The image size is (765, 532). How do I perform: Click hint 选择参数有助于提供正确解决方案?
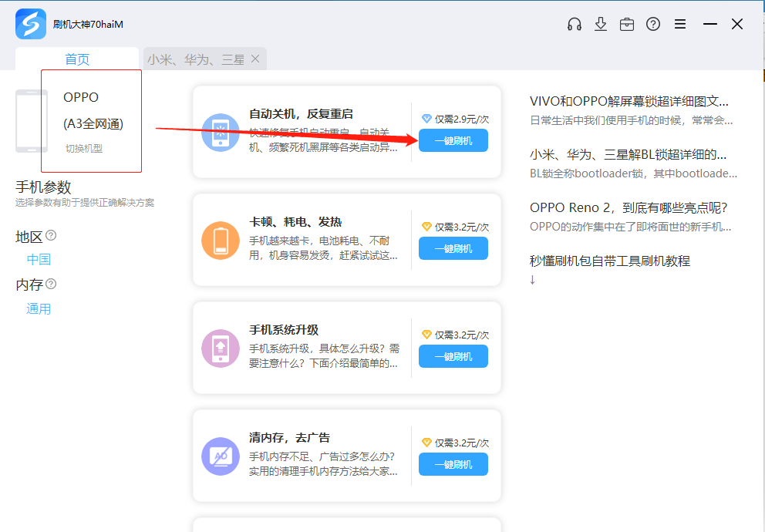[84, 202]
